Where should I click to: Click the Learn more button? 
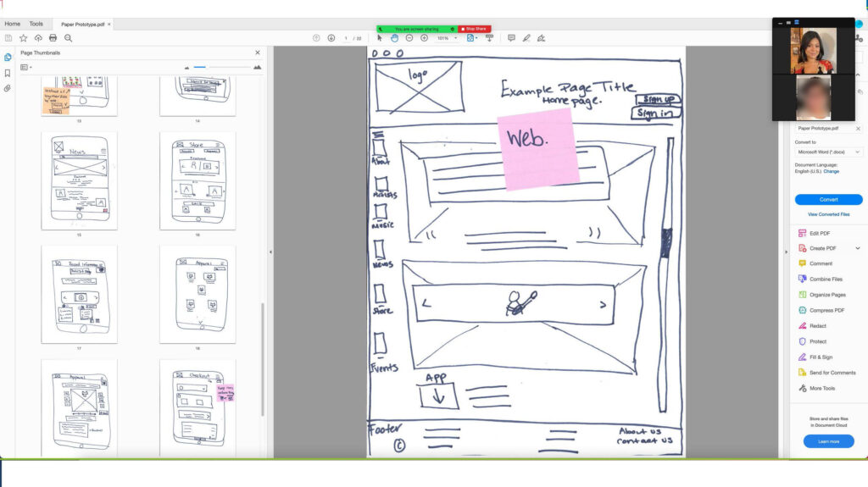(x=828, y=441)
